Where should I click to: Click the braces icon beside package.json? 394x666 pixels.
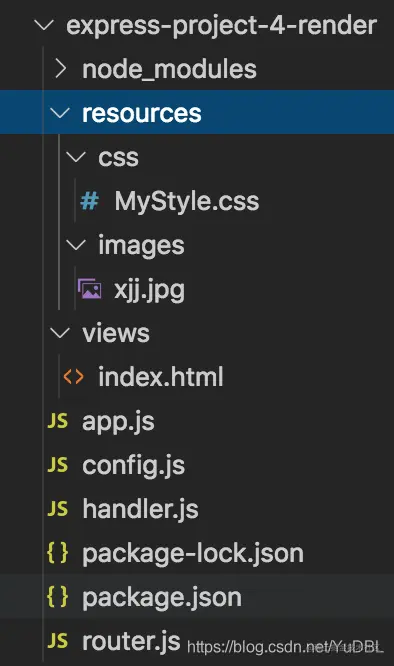tap(58, 597)
